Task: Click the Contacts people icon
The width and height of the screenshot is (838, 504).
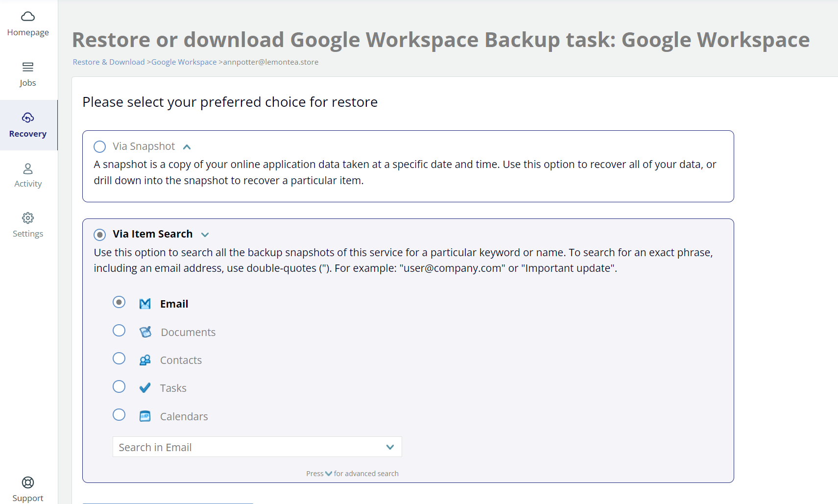Action: (145, 360)
